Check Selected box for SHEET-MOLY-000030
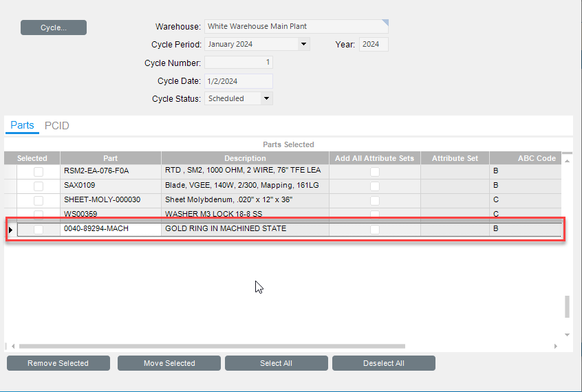The height and width of the screenshot is (392, 582). 39,200
